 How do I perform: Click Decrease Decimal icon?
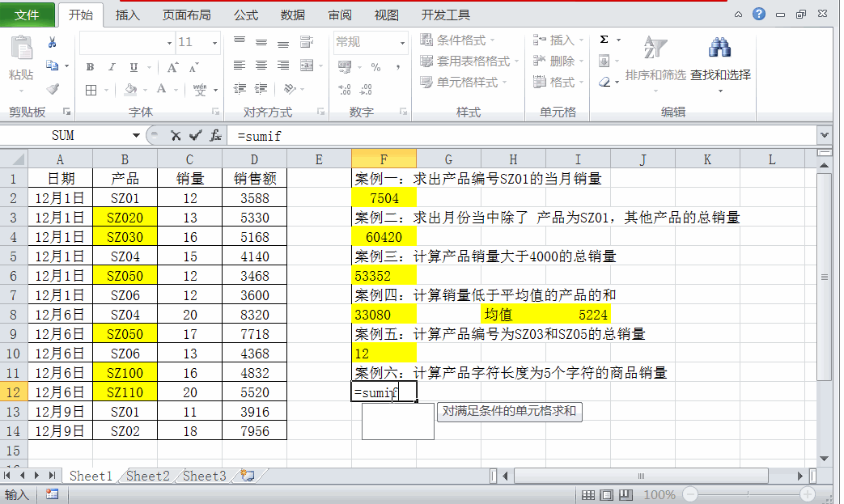[367, 89]
